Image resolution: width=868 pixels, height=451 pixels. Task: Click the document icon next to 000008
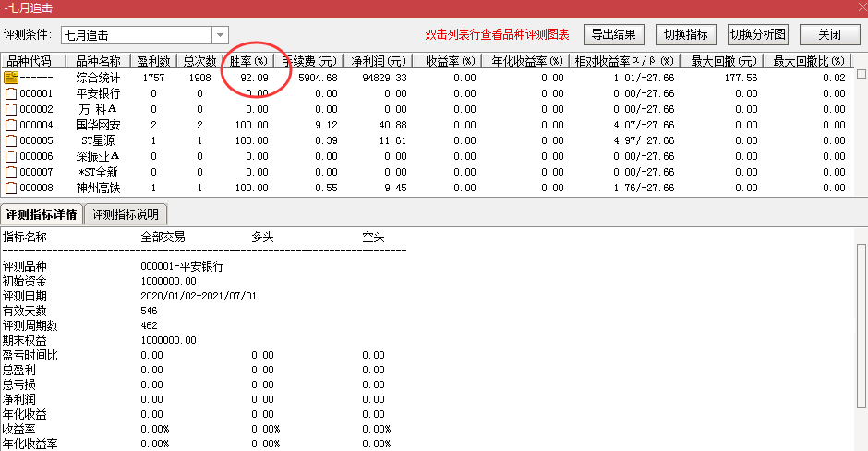[11, 188]
